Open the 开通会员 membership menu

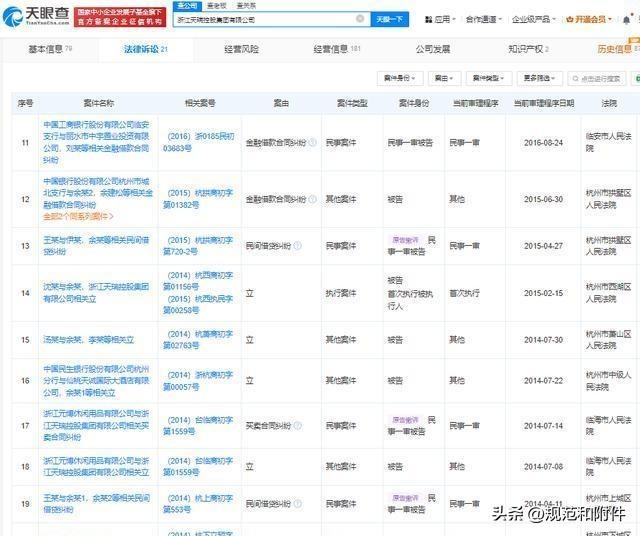pos(589,19)
